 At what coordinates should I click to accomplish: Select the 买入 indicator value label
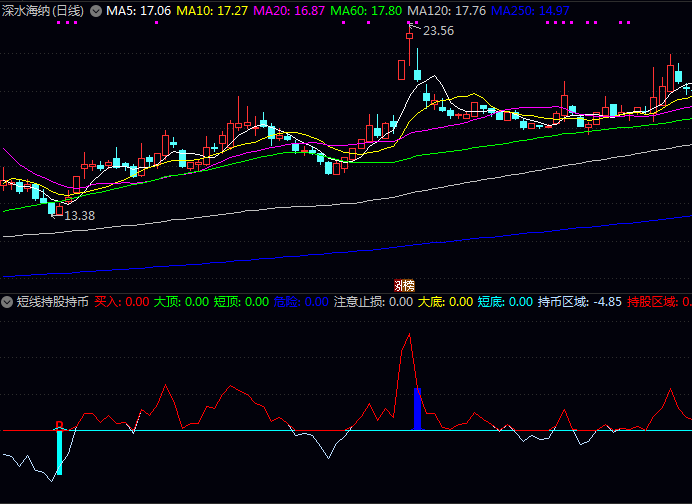(x=122, y=301)
